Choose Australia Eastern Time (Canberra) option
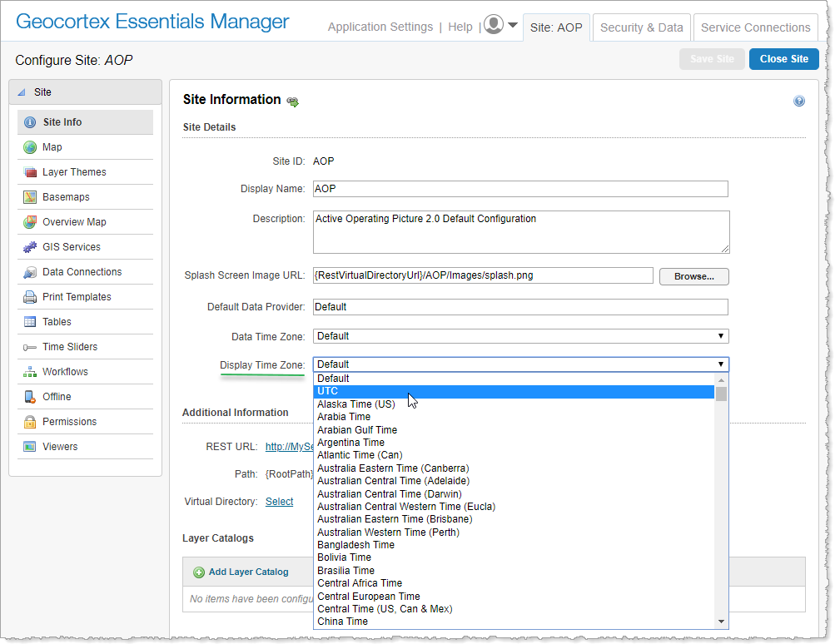The width and height of the screenshot is (835, 644). coord(514,468)
